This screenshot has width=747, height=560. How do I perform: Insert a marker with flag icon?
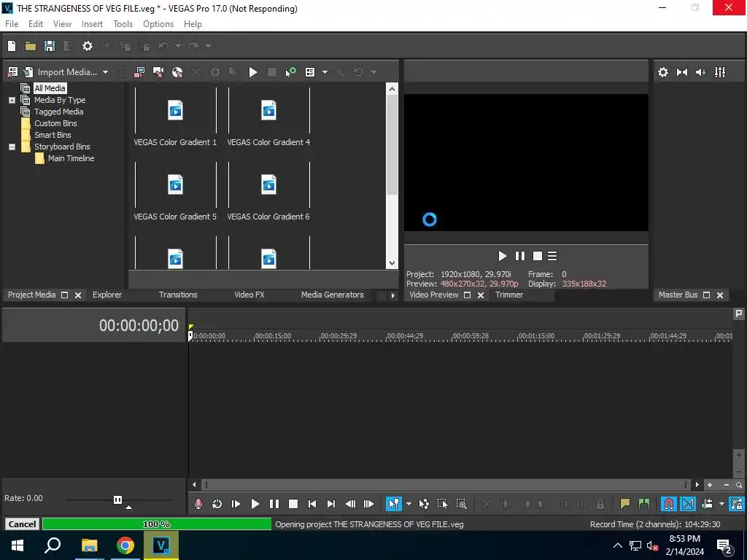tap(624, 504)
